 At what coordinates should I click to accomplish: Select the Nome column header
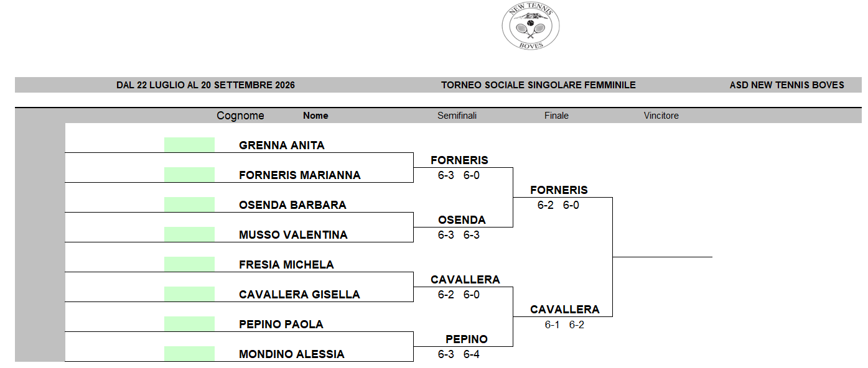tap(315, 116)
